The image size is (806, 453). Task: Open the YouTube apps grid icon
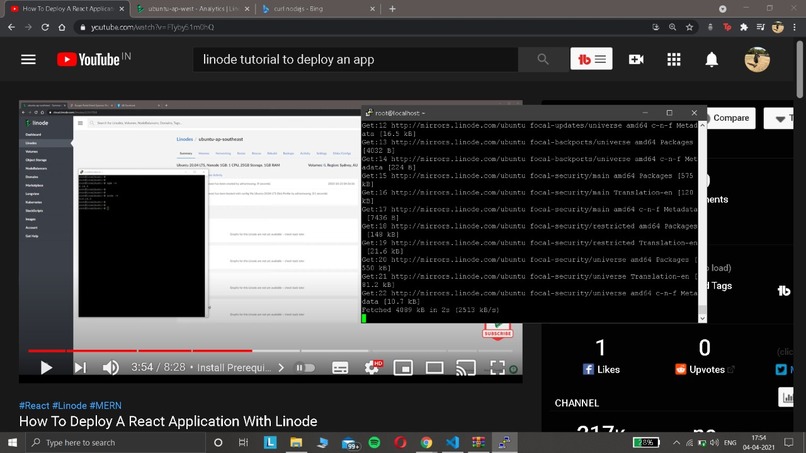point(674,60)
